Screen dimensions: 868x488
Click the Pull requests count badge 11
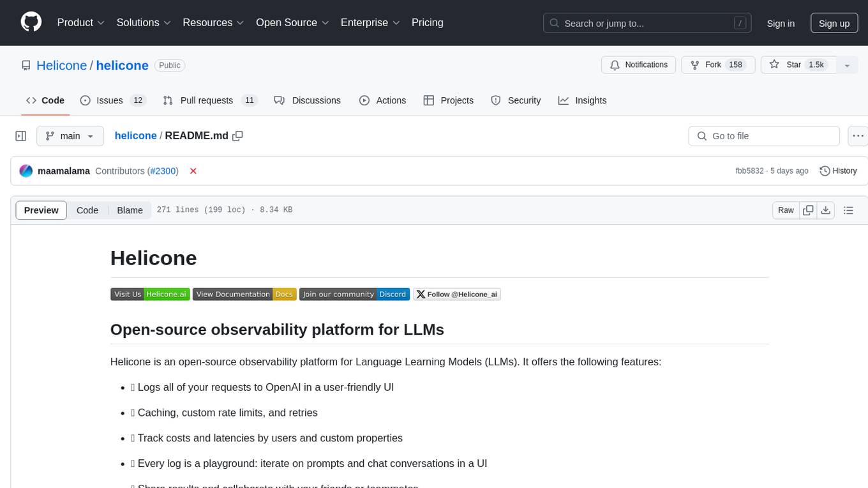pyautogui.click(x=250, y=100)
